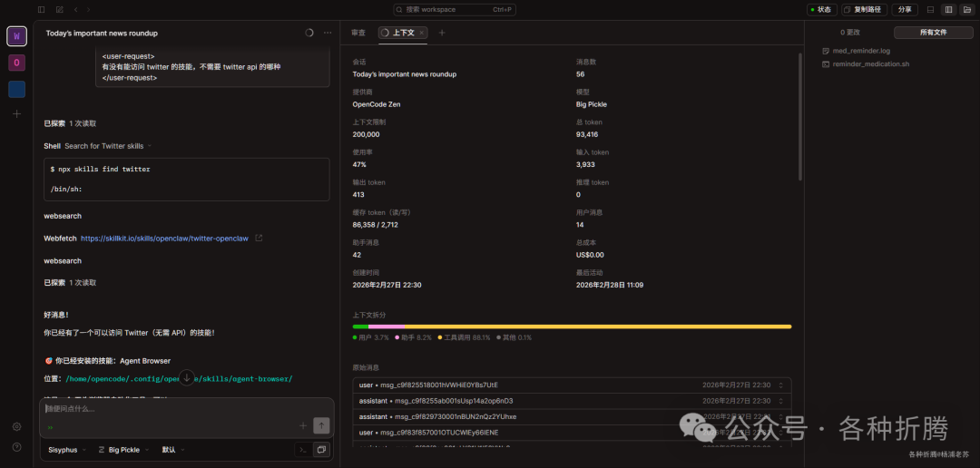This screenshot has height=468, width=980.
Task: Open med_reminder.log in file list
Action: click(x=860, y=51)
